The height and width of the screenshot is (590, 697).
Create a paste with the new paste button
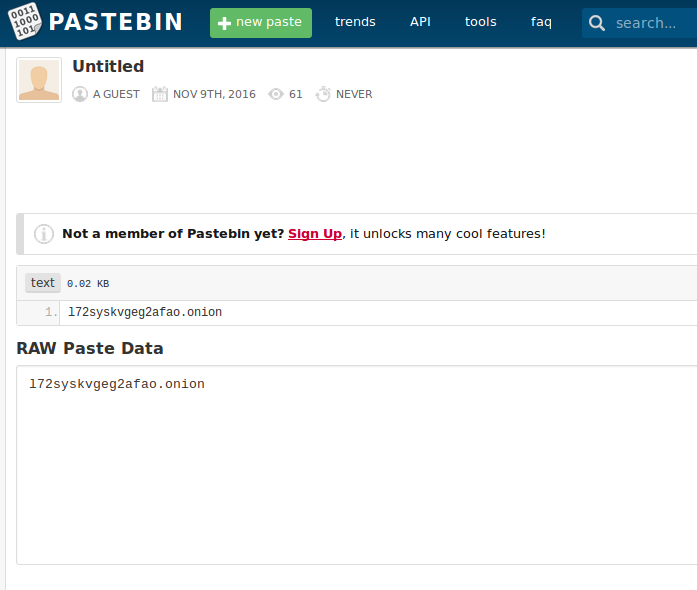260,22
